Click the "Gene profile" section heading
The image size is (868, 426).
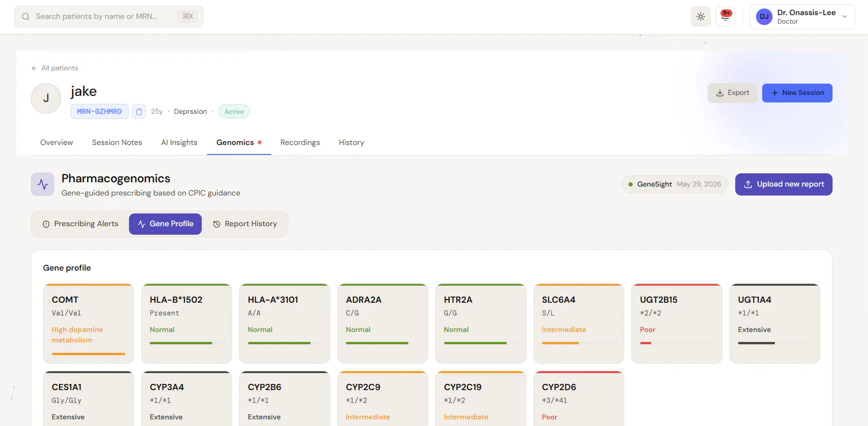[67, 268]
